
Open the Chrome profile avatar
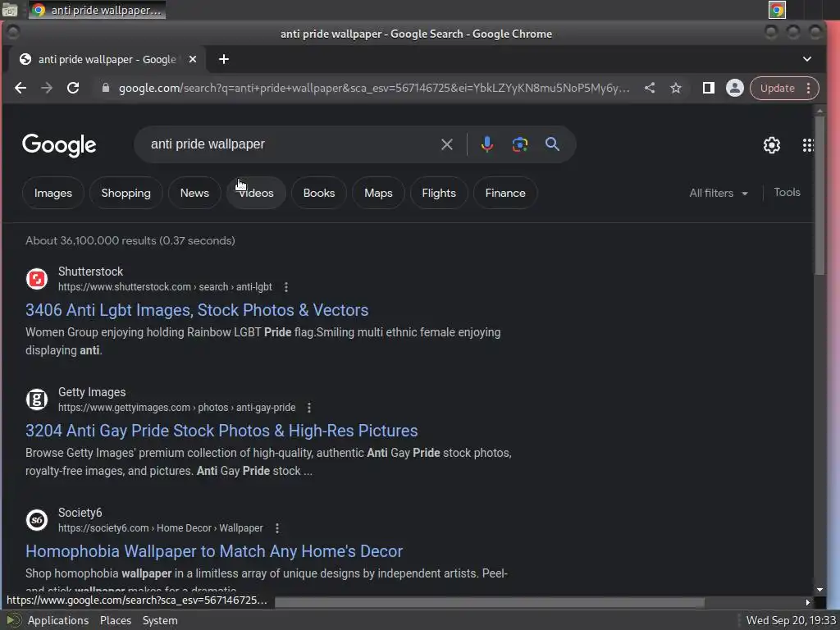(734, 88)
